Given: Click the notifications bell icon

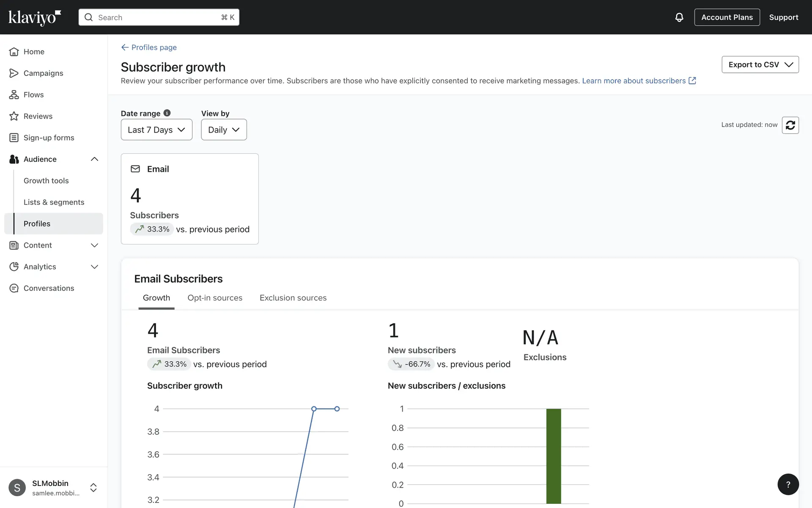Looking at the screenshot, I should (x=679, y=17).
